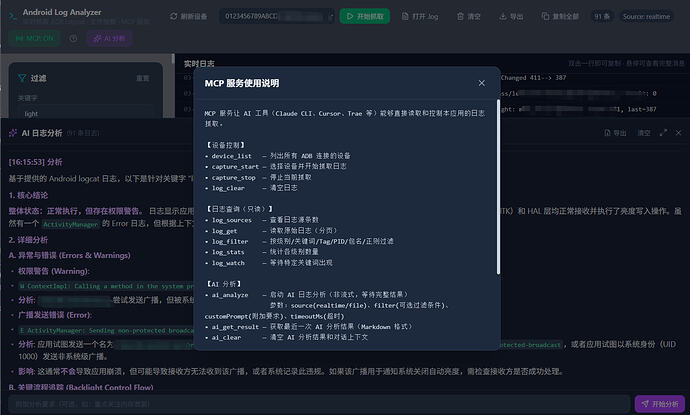The width and height of the screenshot is (690, 415).
Task: Click the Source: realtime badge
Action: pos(646,16)
